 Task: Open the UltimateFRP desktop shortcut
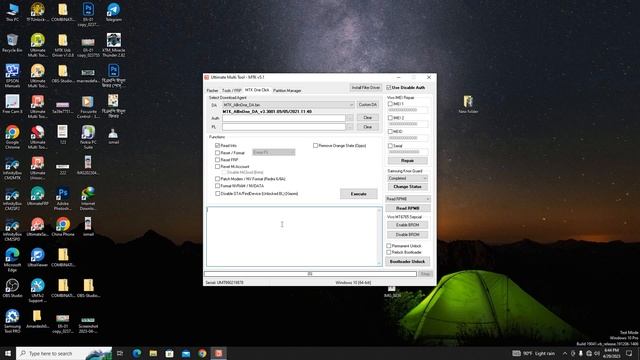pos(38,196)
